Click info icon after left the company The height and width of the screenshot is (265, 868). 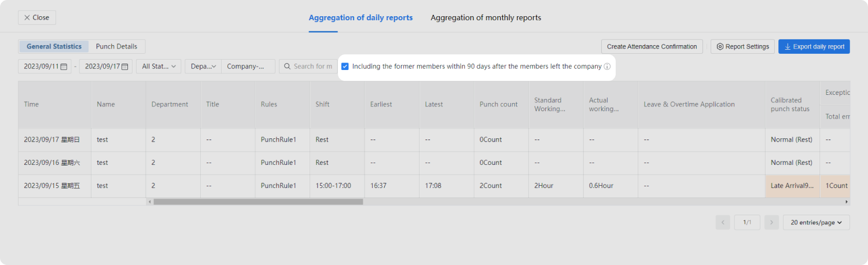[607, 67]
